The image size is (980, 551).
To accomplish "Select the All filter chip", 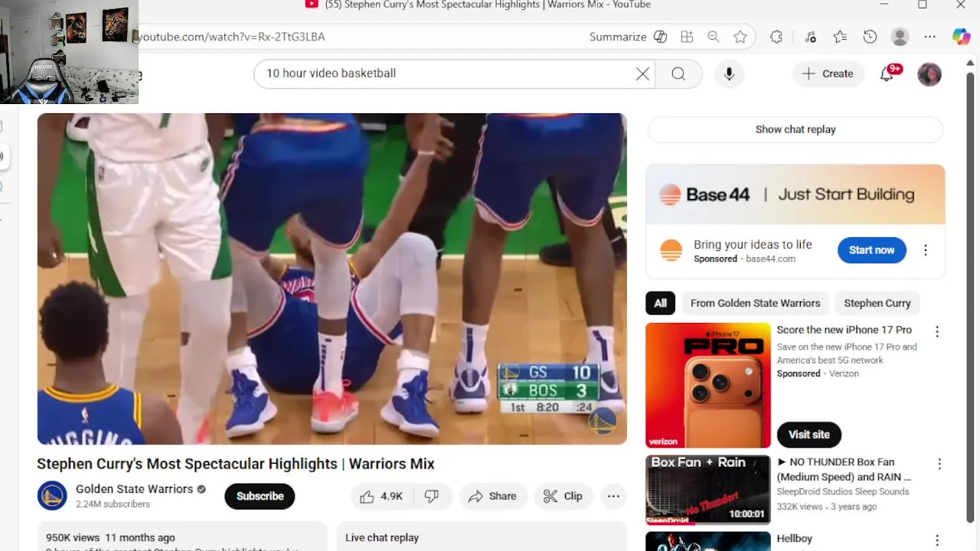I will pyautogui.click(x=660, y=303).
